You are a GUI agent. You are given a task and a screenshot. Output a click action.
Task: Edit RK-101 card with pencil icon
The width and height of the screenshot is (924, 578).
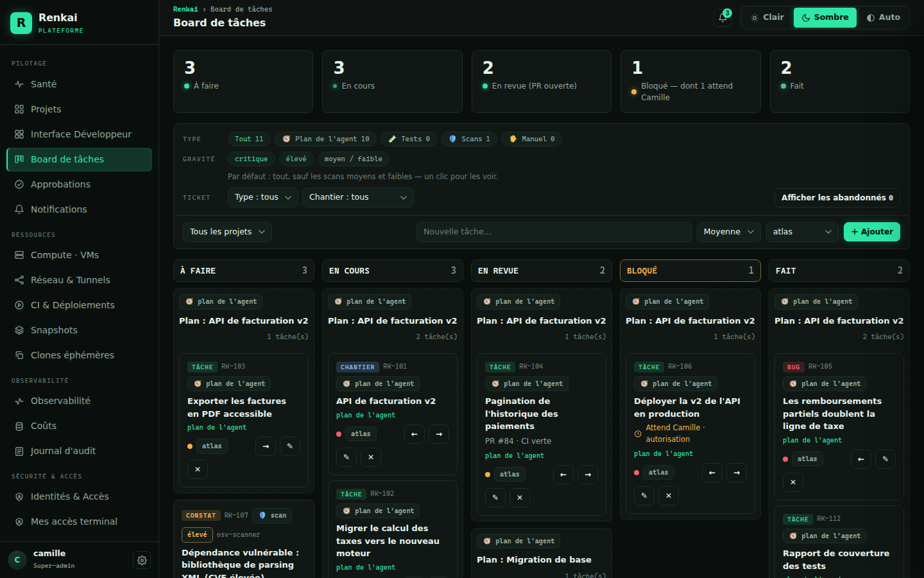tap(346, 457)
